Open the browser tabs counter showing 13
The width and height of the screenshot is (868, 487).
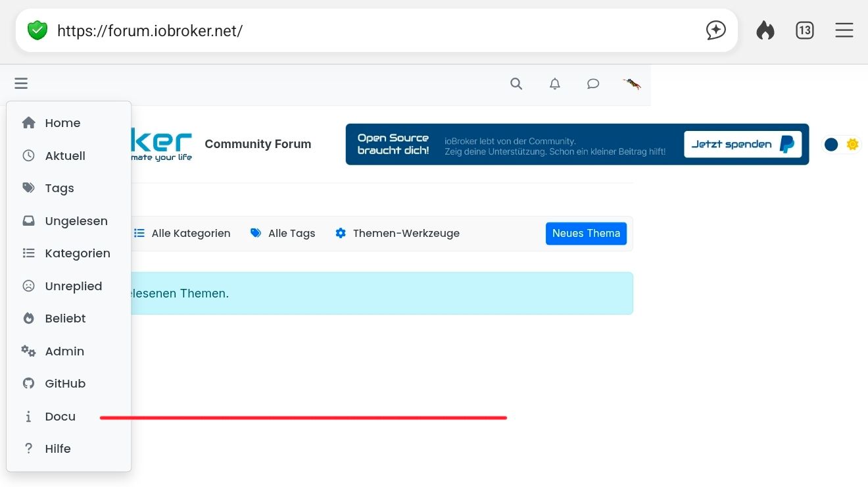[x=805, y=30]
